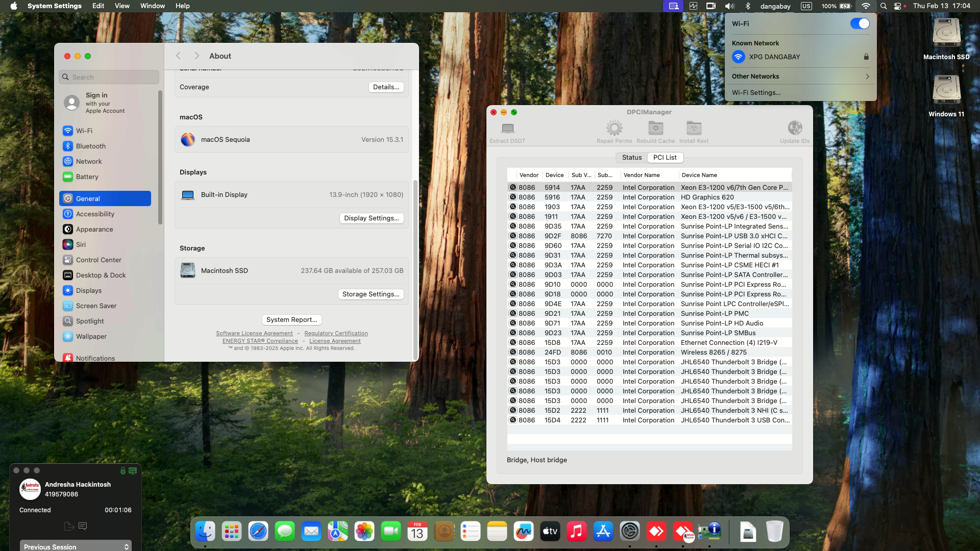The image size is (980, 551).
Task: Open Edit menu in menu bar
Action: tap(98, 6)
